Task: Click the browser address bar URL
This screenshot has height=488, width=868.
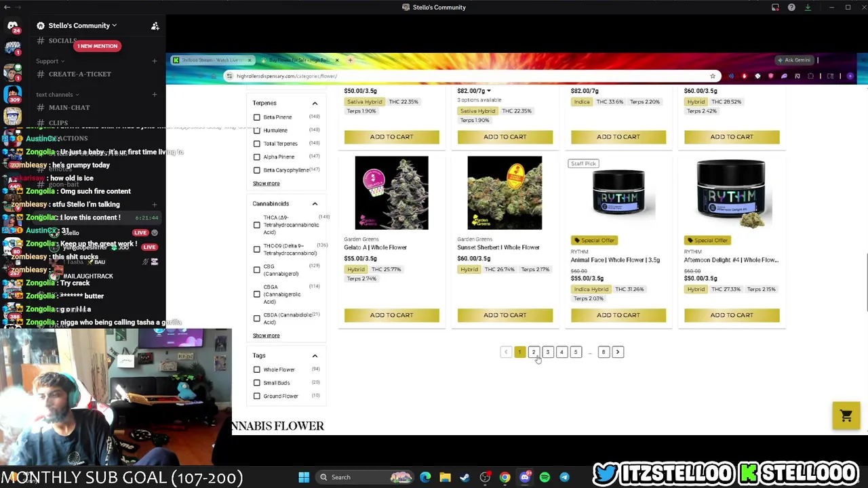Action: [x=287, y=76]
